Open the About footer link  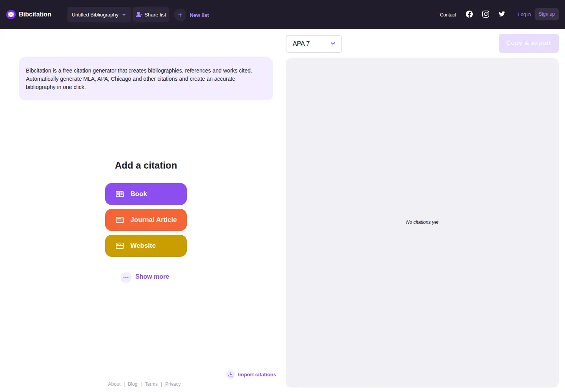tap(114, 384)
